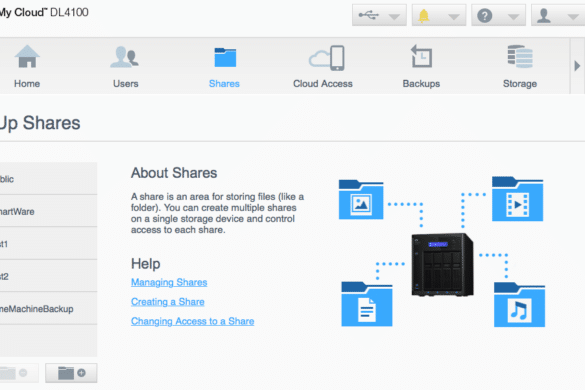
Task: Click the blue Shares folder icon
Action: 225,57
